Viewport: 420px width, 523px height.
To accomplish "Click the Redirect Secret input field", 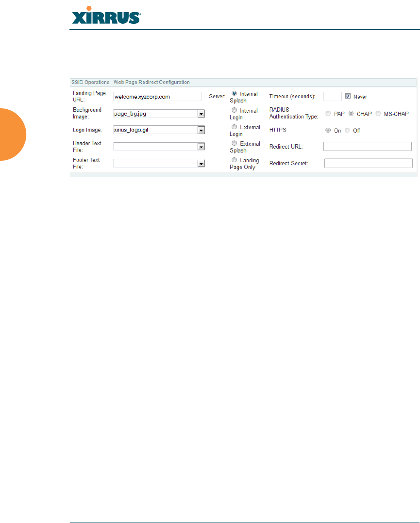I will click(x=369, y=163).
